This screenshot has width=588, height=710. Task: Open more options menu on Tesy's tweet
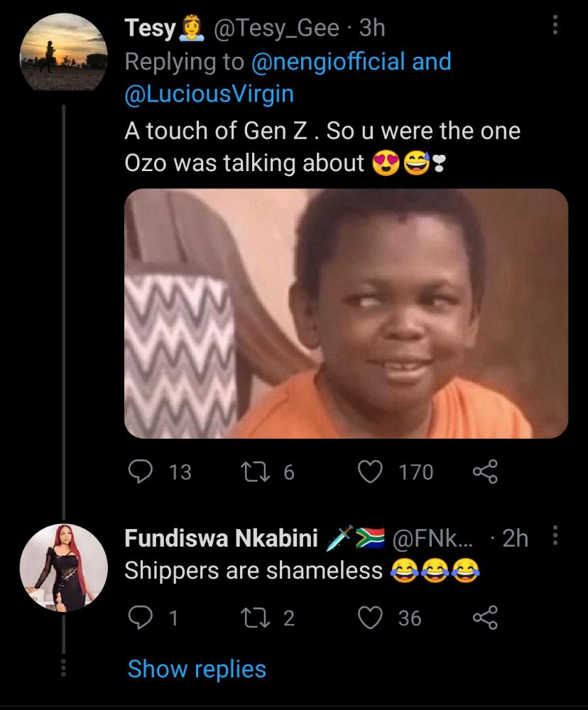pyautogui.click(x=555, y=28)
